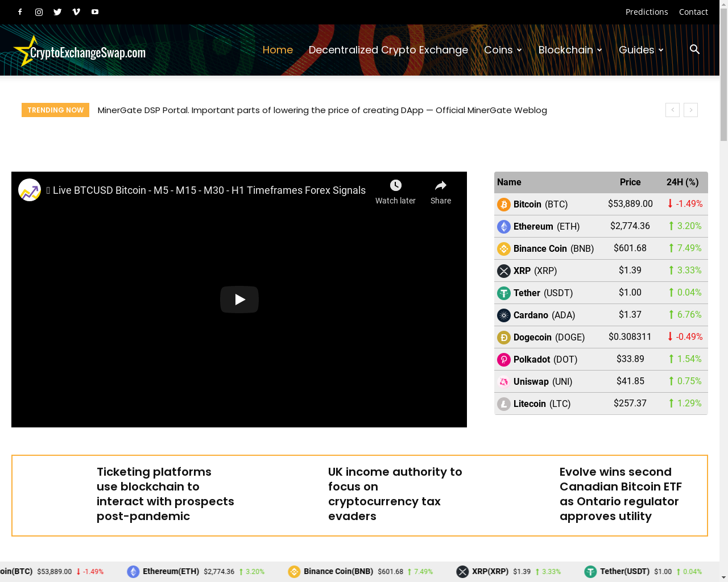The width and height of the screenshot is (728, 582).
Task: Open the YouTube social icon
Action: [x=95, y=12]
